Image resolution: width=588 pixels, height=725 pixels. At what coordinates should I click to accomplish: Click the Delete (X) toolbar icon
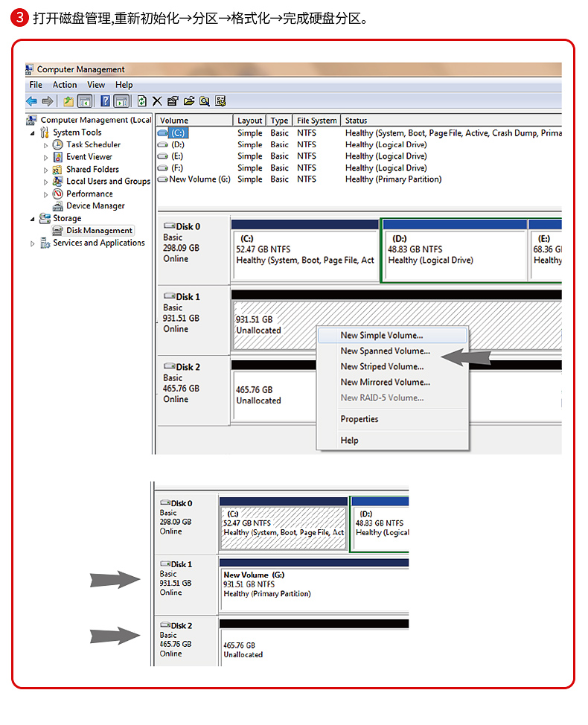157,101
